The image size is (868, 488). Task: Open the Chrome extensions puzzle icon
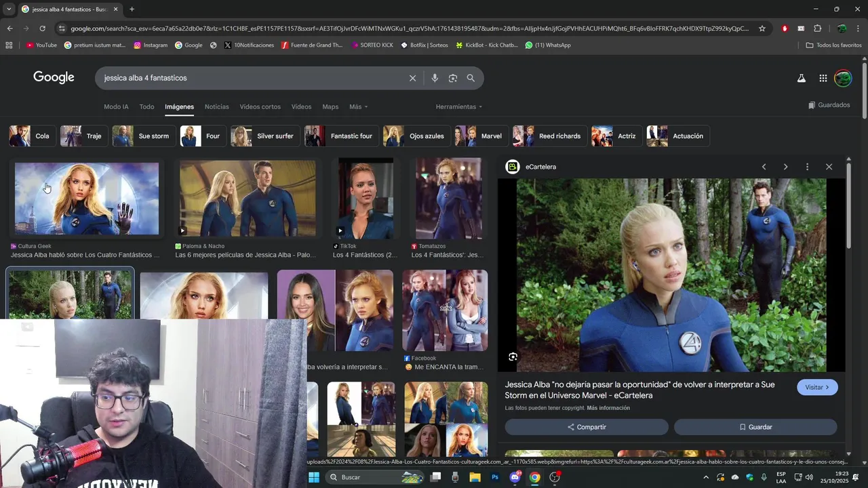click(818, 28)
